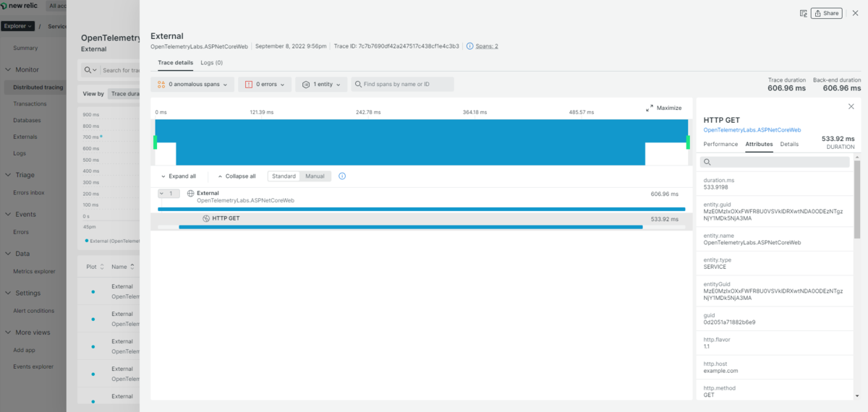The height and width of the screenshot is (412, 868).
Task: Open the 1 entity filter dropdown
Action: [x=321, y=85]
